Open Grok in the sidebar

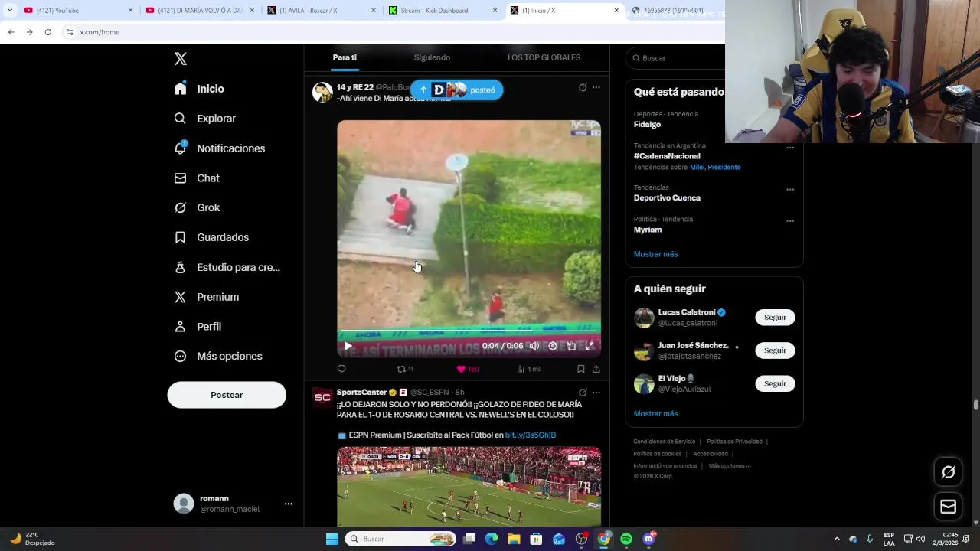coord(197,208)
